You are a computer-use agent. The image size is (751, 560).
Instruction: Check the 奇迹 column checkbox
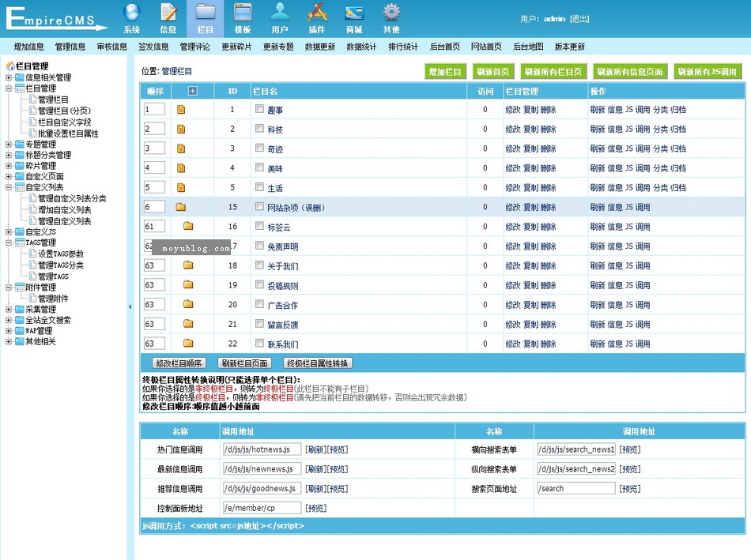coord(259,148)
